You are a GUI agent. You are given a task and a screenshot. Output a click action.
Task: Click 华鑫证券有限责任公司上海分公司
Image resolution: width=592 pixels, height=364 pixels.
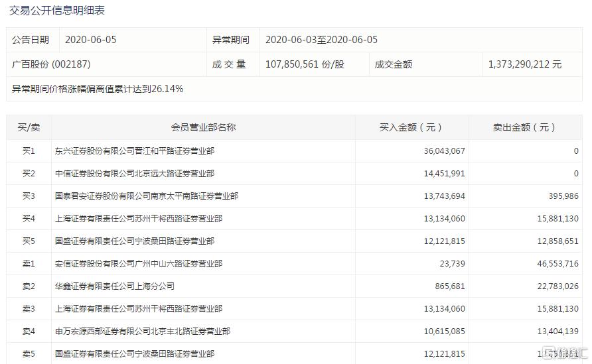114,286
